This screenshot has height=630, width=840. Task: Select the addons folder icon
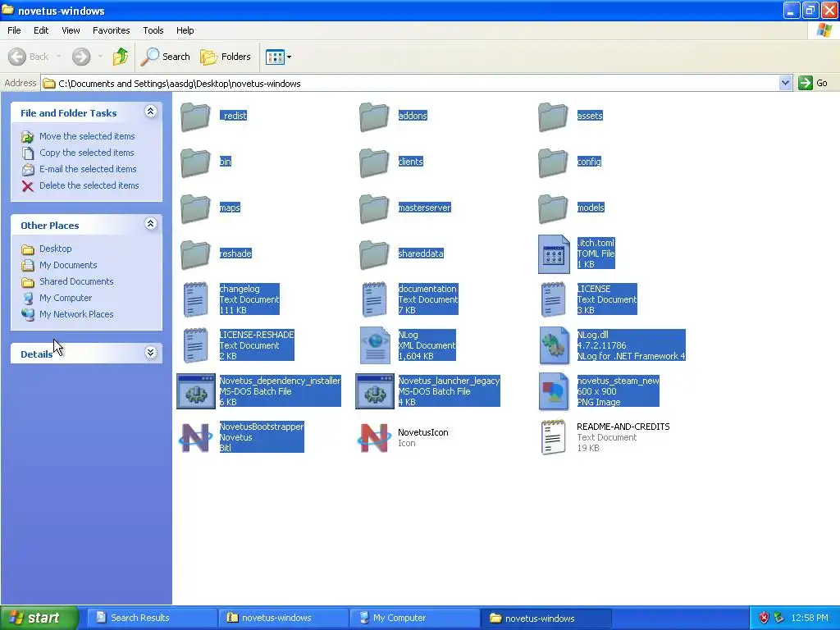click(x=374, y=116)
